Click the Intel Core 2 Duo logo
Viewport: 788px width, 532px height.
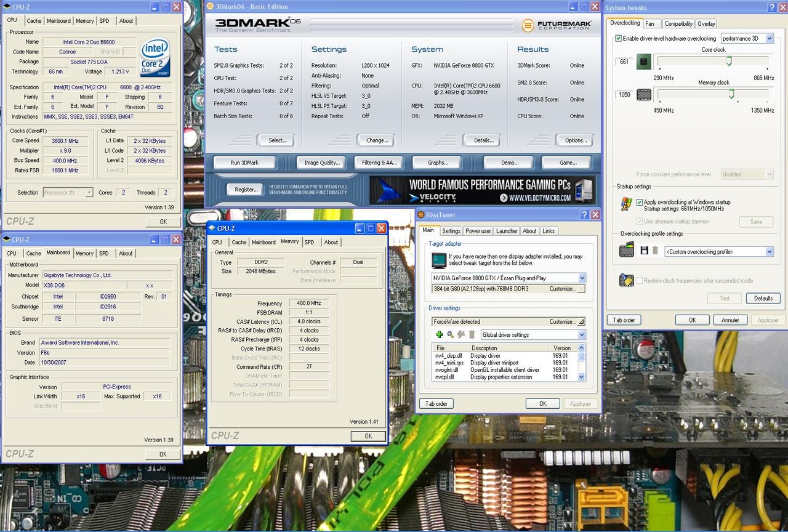pyautogui.click(x=156, y=57)
